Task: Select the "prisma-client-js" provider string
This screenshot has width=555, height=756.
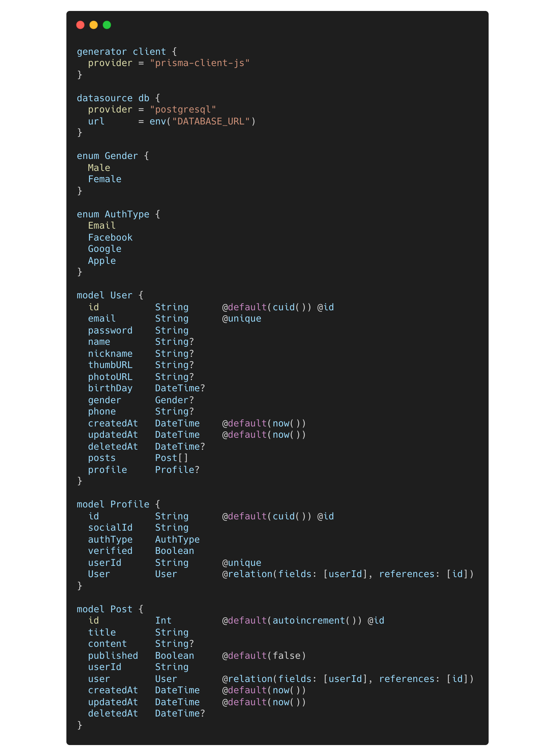Action: click(x=200, y=63)
